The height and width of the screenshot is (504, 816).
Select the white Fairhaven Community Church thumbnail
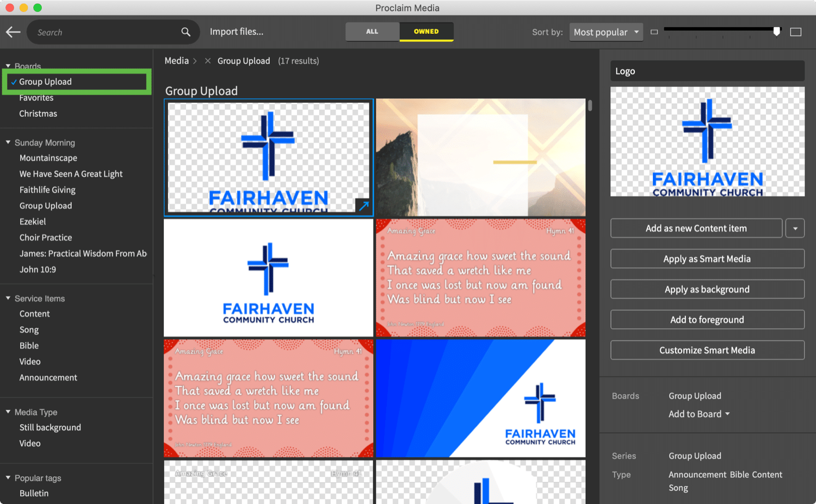pyautogui.click(x=269, y=278)
